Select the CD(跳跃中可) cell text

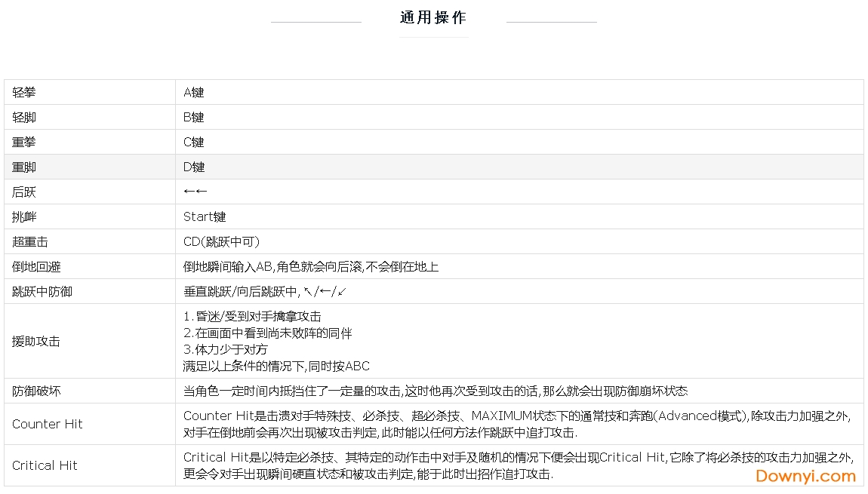(x=221, y=242)
